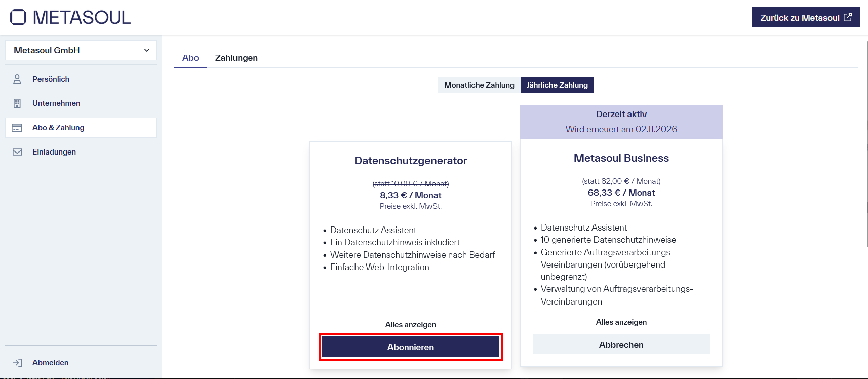
Task: Click the Metasoul logo icon
Action: click(x=18, y=17)
